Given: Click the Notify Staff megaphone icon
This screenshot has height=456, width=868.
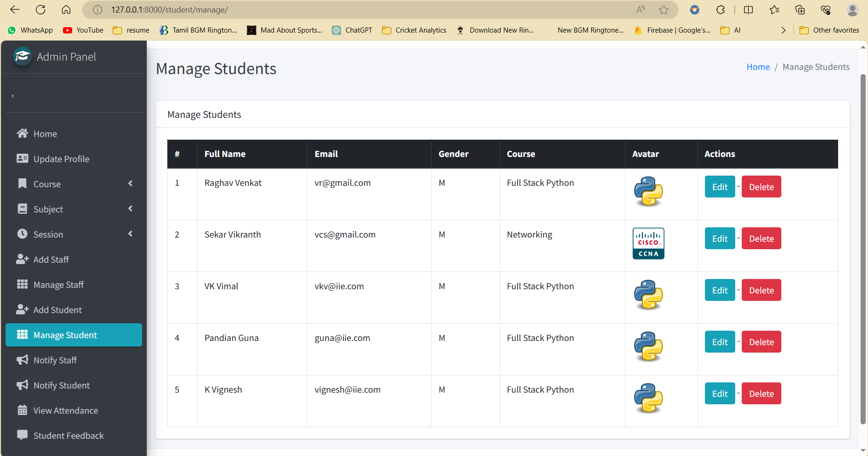Looking at the screenshot, I should [x=22, y=360].
